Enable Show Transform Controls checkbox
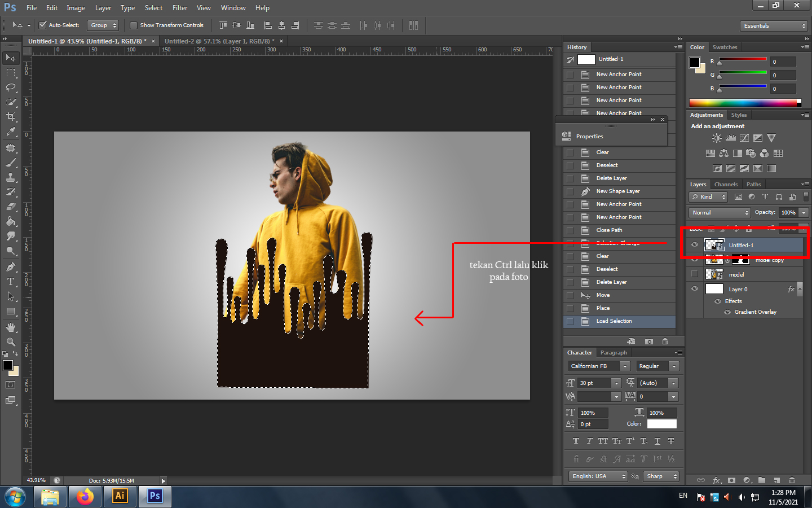Screen dimensions: 812x508 click(x=134, y=25)
